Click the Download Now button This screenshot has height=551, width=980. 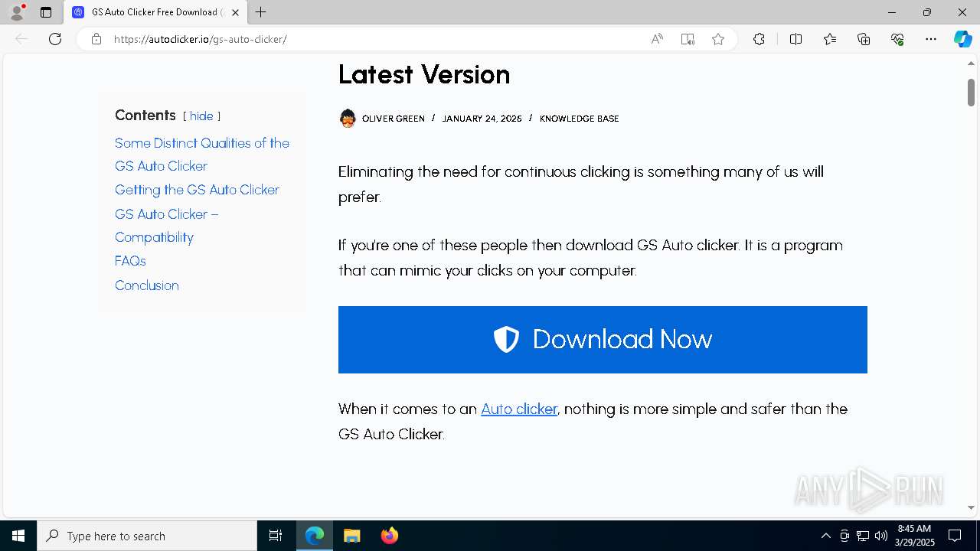pyautogui.click(x=603, y=340)
